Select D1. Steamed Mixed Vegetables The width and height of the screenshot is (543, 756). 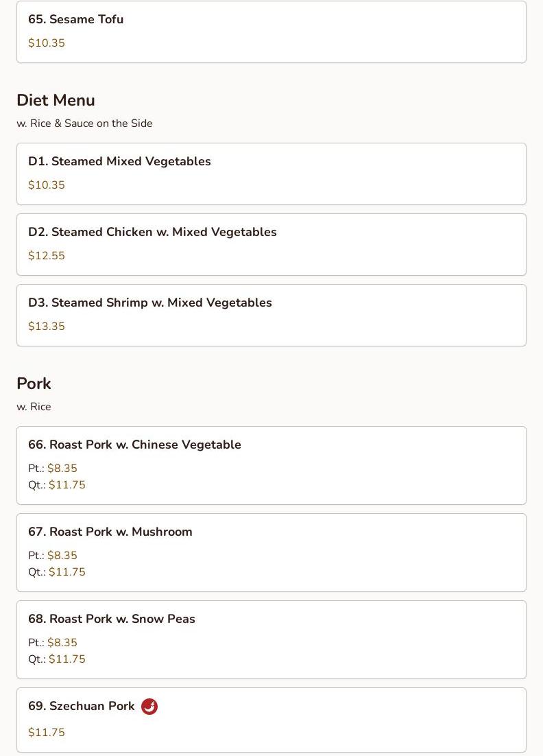point(271,174)
